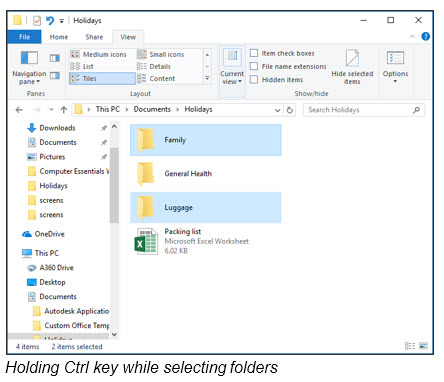Click Holidays in the address breadcrumb
This screenshot has width=444, height=382.
[x=198, y=109]
